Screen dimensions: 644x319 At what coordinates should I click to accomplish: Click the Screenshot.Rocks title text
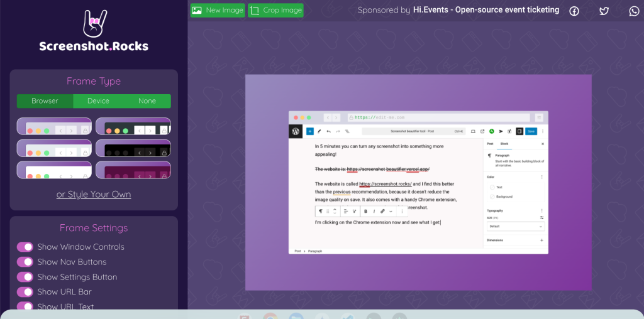94,46
